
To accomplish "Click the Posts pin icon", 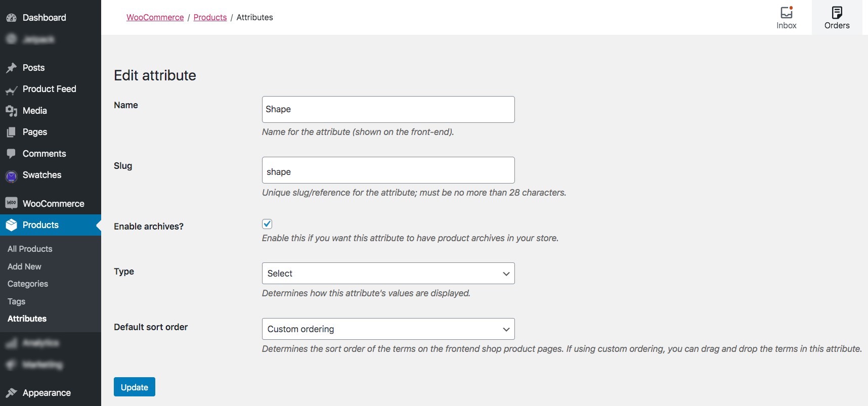I will [11, 68].
